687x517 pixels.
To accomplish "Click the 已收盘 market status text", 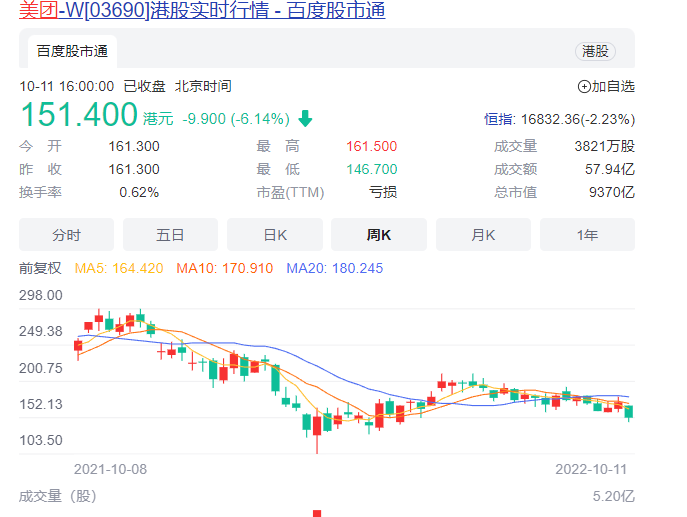I will (145, 86).
